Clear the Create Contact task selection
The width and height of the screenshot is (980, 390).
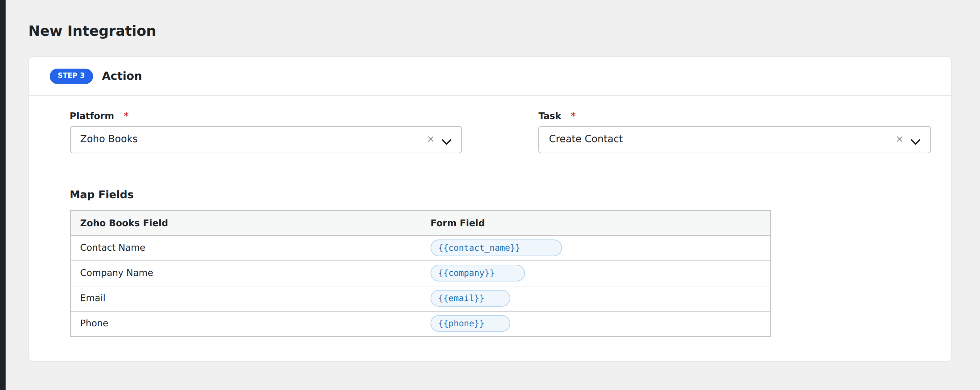point(899,139)
